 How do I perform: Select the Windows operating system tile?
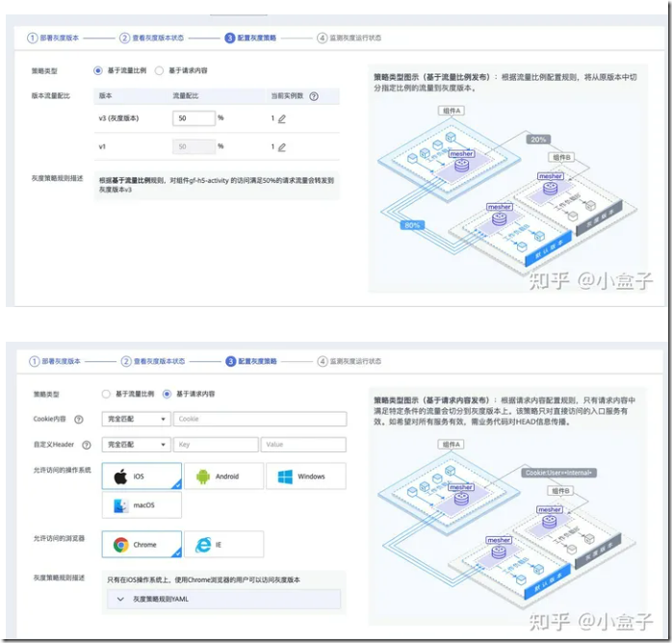tap(305, 476)
